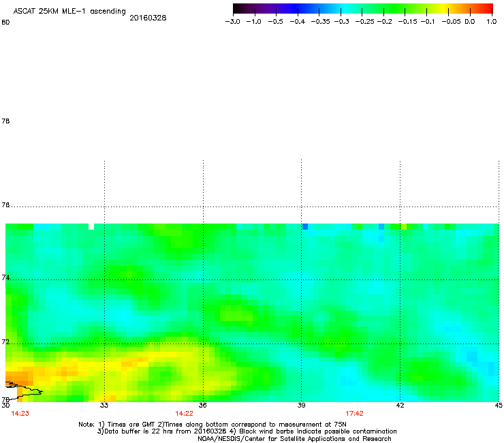Screen dimensions: 504x443
Task: Click the longitude label 36
Action: tap(203, 406)
